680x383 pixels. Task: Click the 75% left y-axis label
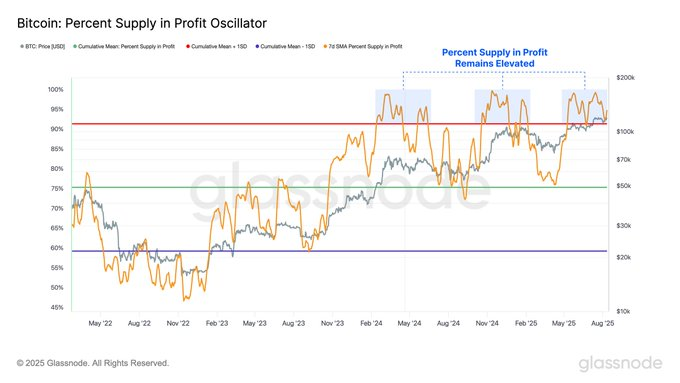57,189
